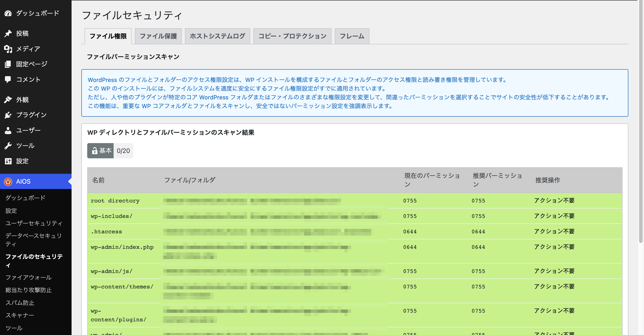Click the .htaccess row name
The image size is (644, 335).
click(x=106, y=232)
